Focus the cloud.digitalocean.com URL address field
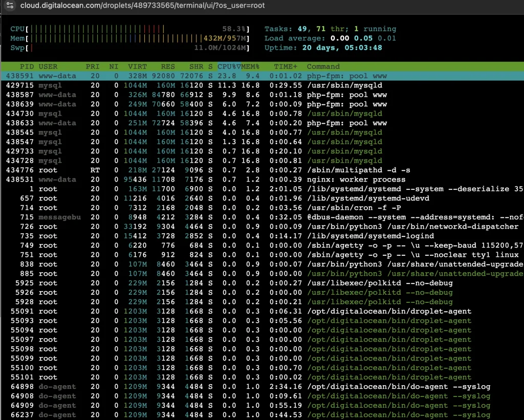 [x=142, y=5]
